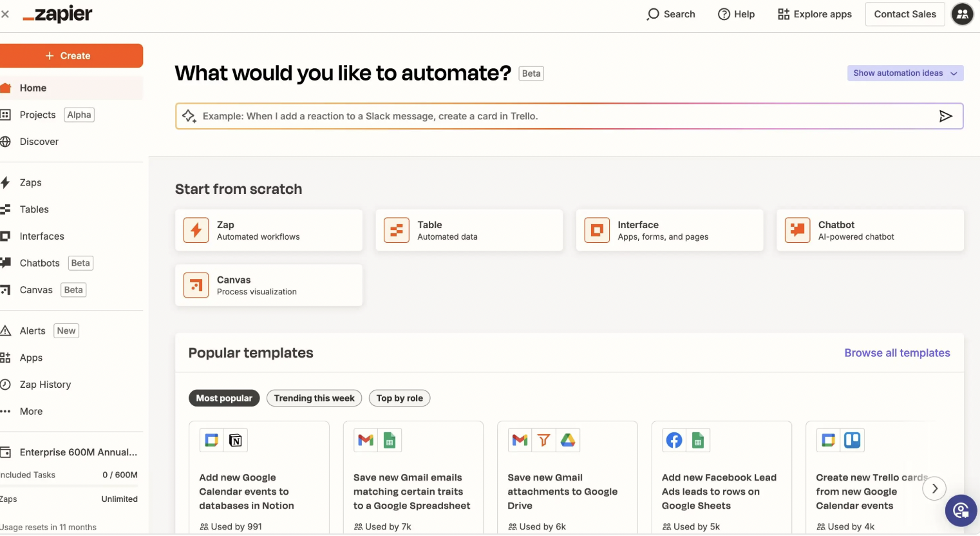Open Zap History in the sidebar
Image resolution: width=980 pixels, height=536 pixels.
pyautogui.click(x=45, y=385)
